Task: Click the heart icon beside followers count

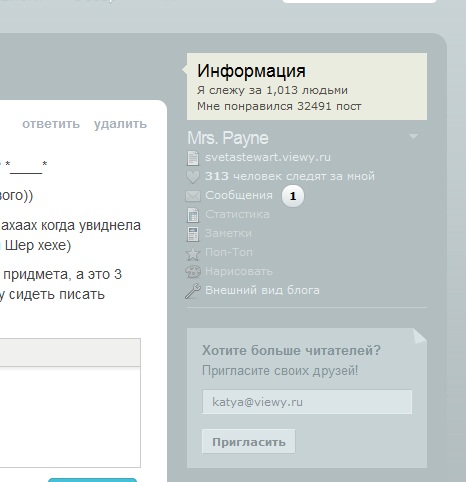Action: pyautogui.click(x=193, y=177)
